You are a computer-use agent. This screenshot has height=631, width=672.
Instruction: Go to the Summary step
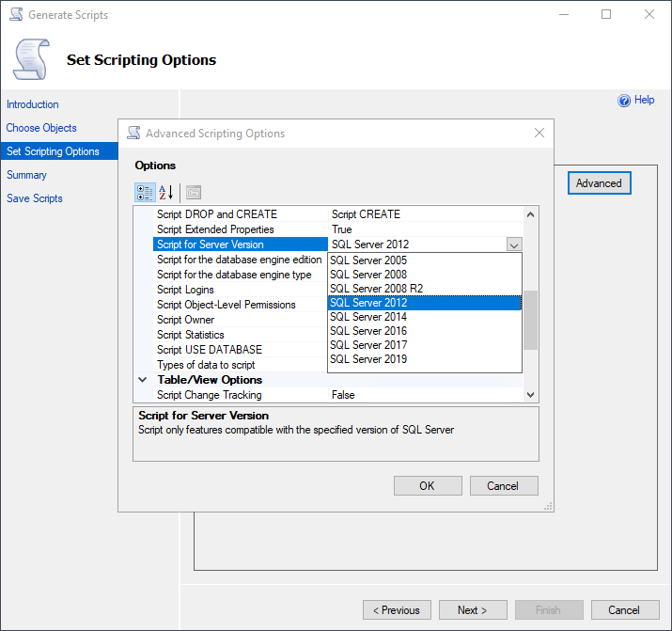[26, 175]
